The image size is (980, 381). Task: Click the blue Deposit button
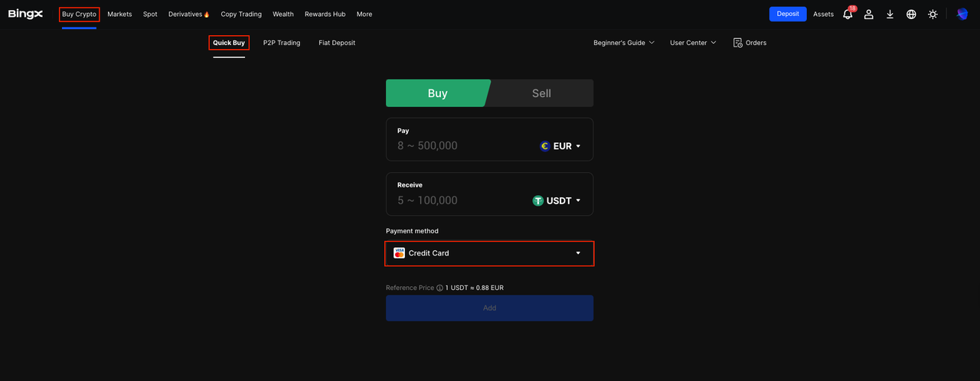coord(787,14)
